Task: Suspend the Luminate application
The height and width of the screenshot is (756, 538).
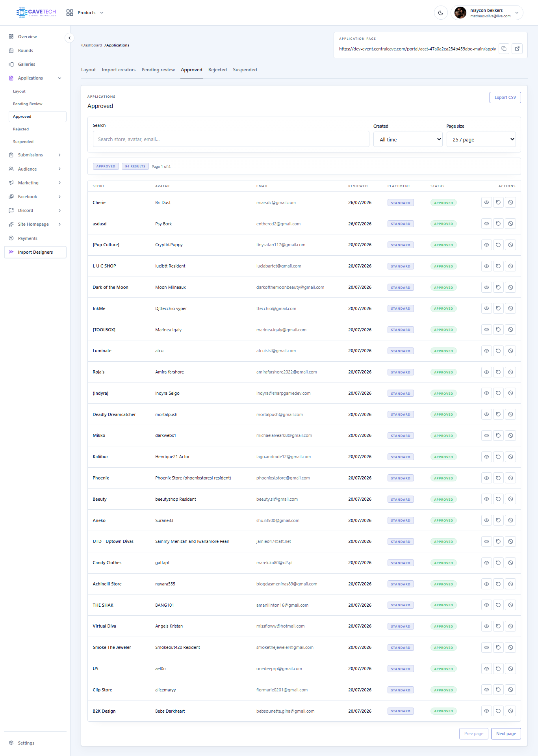Action: tap(510, 351)
